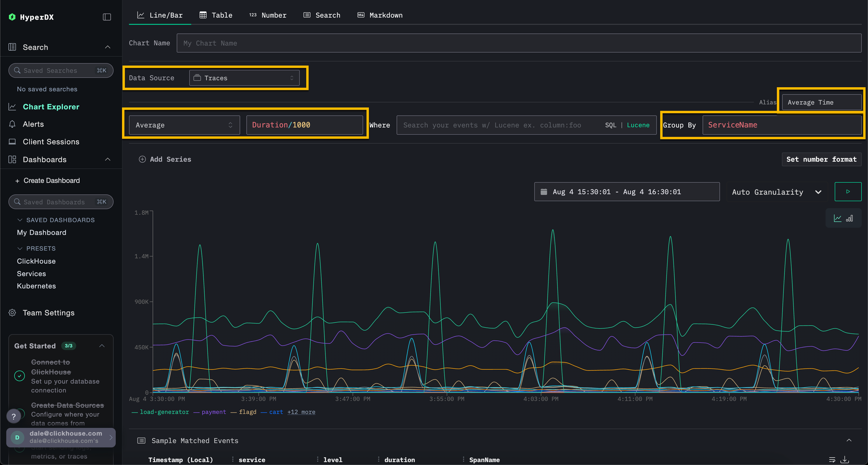Switch to the Markdown tab
Viewport: 868px width, 465px height.
pyautogui.click(x=380, y=15)
